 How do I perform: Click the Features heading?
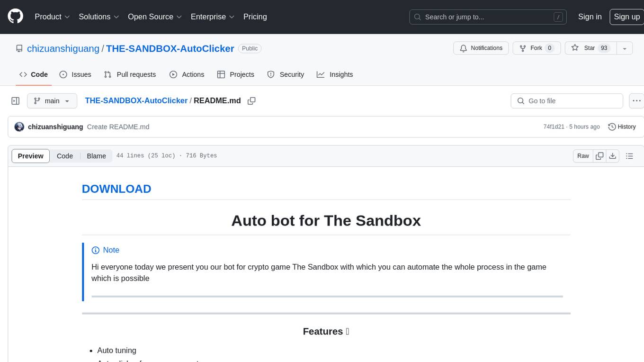click(326, 331)
